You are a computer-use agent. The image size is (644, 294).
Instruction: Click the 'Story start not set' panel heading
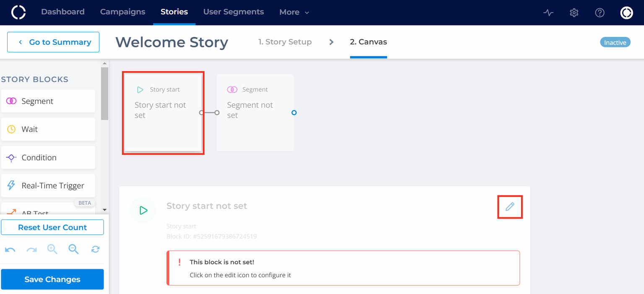click(207, 206)
